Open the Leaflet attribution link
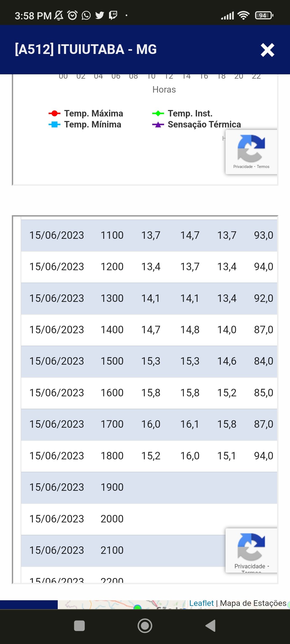 click(201, 603)
